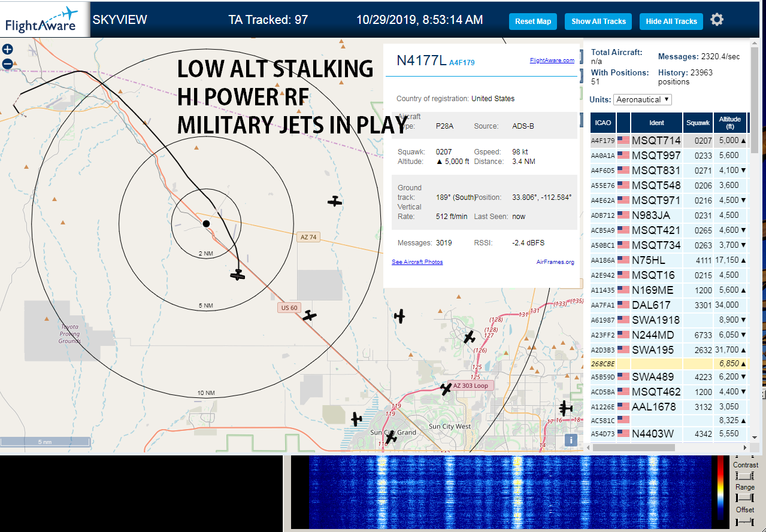Zoom out with the minus map button
The image size is (766, 532).
pos(7,63)
